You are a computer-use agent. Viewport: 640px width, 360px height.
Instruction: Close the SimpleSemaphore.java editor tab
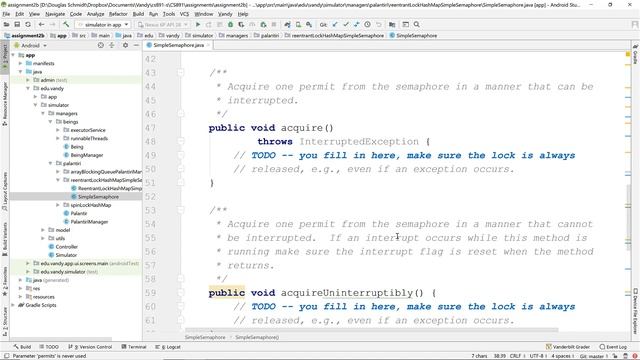pos(208,45)
